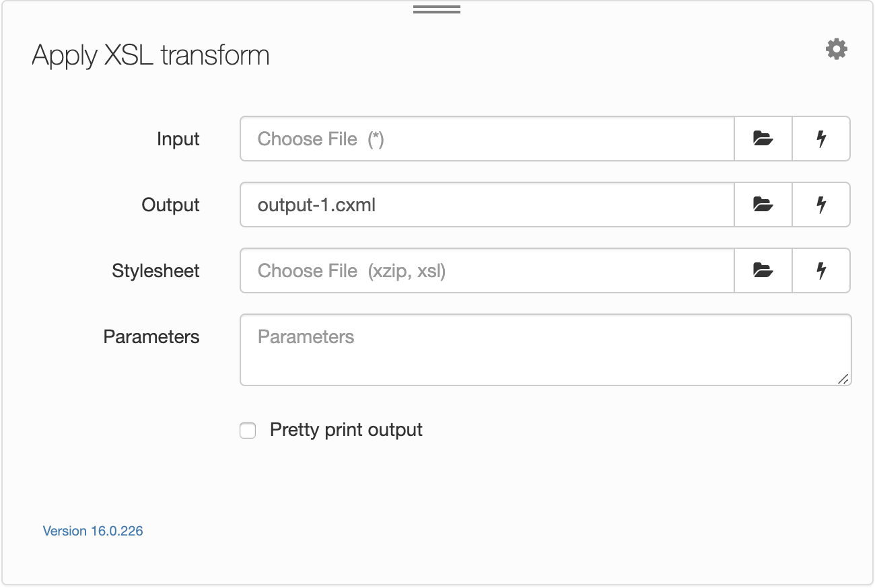
Task: Click the Stylesheet field label
Action: 156,271
